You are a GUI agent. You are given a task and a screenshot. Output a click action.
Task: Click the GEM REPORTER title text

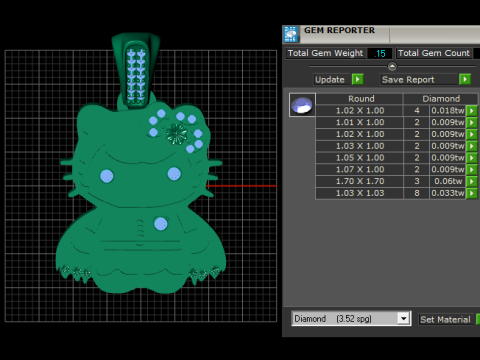tap(339, 30)
